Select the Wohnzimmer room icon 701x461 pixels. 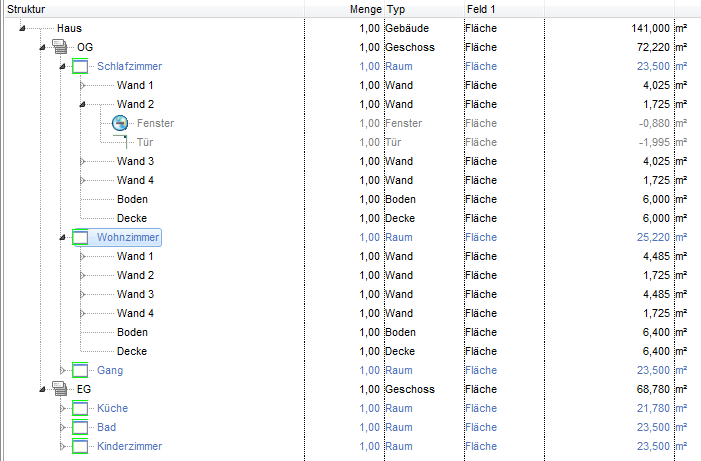click(80, 237)
